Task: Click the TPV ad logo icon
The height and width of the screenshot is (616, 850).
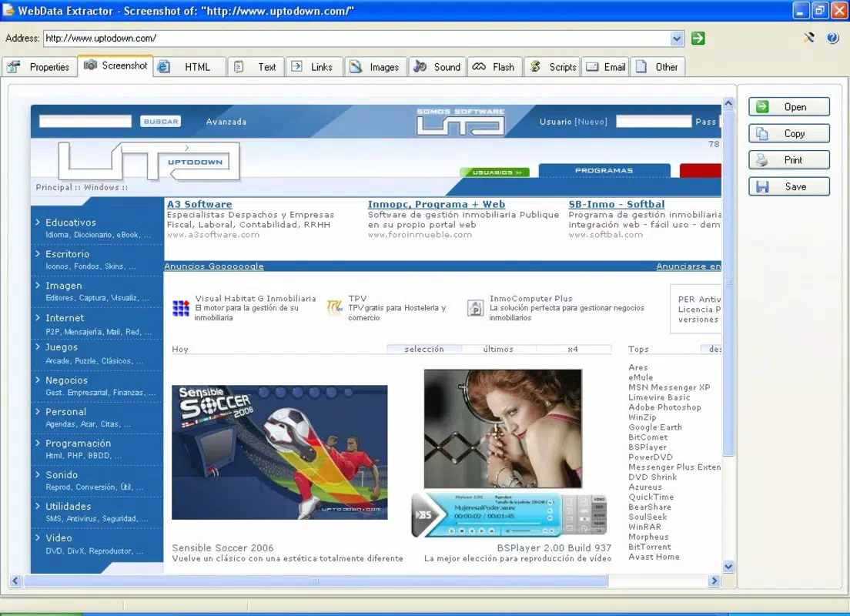Action: point(334,307)
